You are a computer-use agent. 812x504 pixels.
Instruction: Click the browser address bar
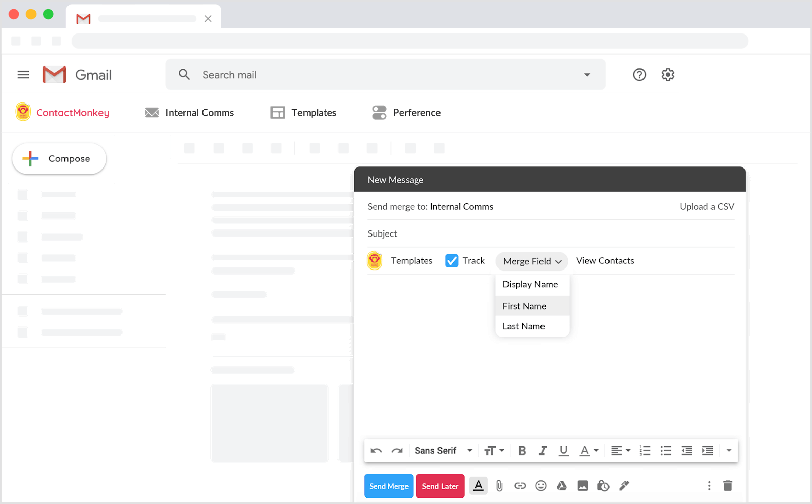(x=410, y=41)
